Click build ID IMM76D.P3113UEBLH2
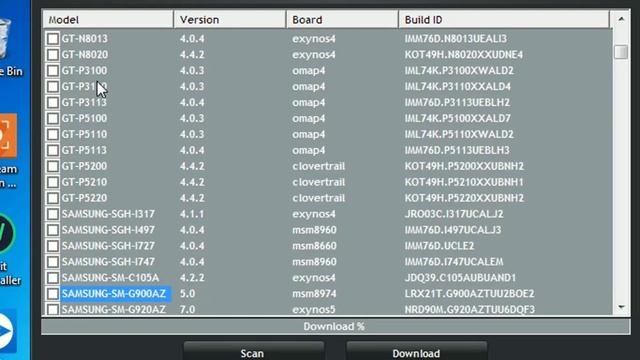The width and height of the screenshot is (640, 360). pyautogui.click(x=457, y=102)
